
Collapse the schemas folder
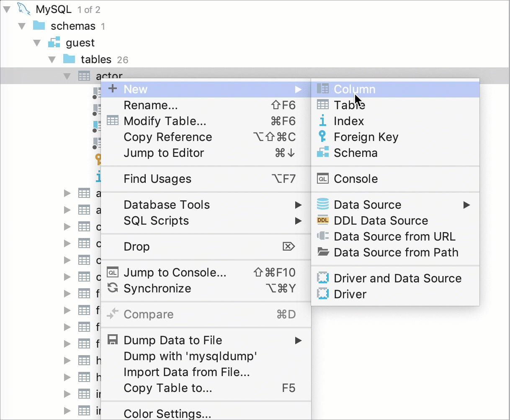coord(22,26)
